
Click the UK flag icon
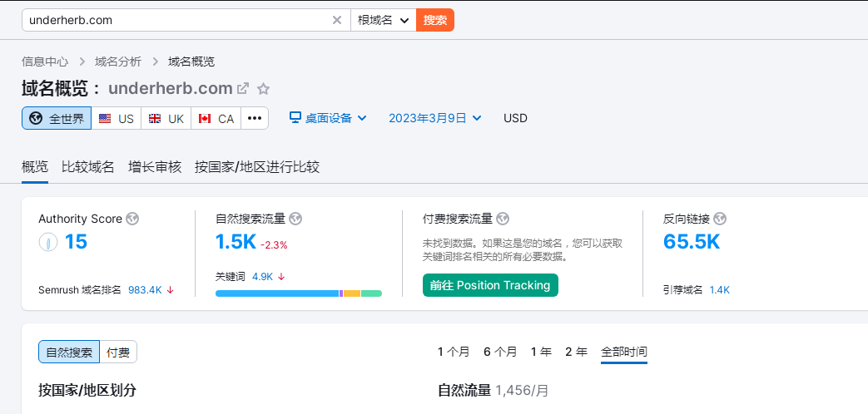point(155,118)
